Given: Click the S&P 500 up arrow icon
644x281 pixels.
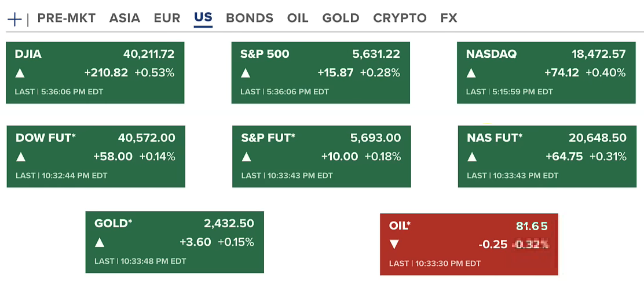Looking at the screenshot, I should (246, 73).
